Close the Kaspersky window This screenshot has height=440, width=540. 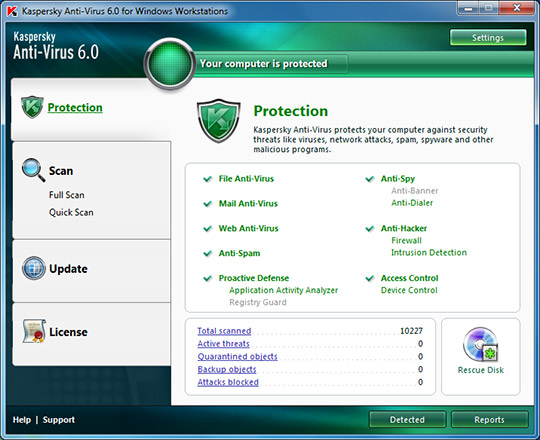pyautogui.click(x=517, y=8)
